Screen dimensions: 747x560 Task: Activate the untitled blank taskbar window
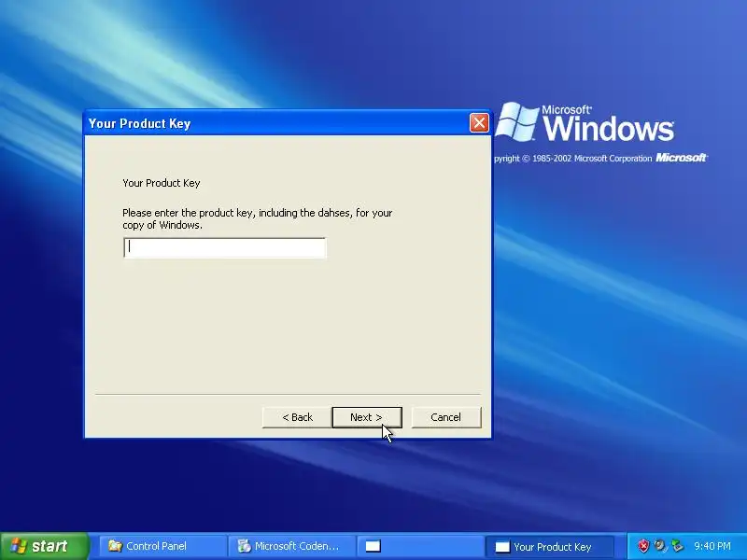point(420,546)
